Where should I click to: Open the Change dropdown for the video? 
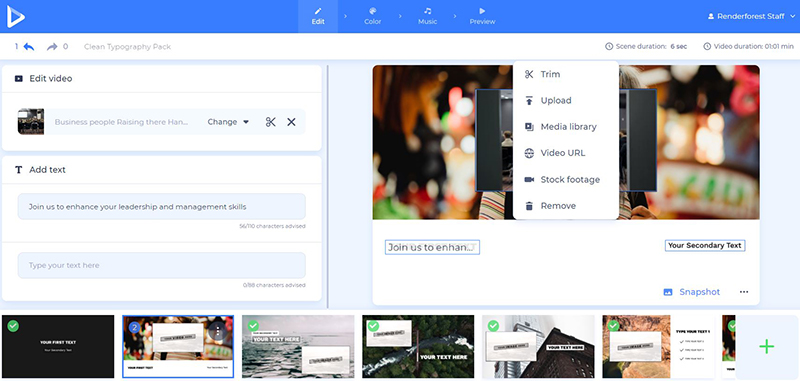(x=228, y=122)
